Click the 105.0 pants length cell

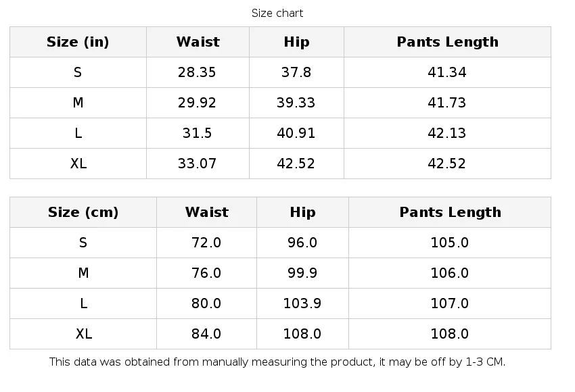(x=450, y=243)
